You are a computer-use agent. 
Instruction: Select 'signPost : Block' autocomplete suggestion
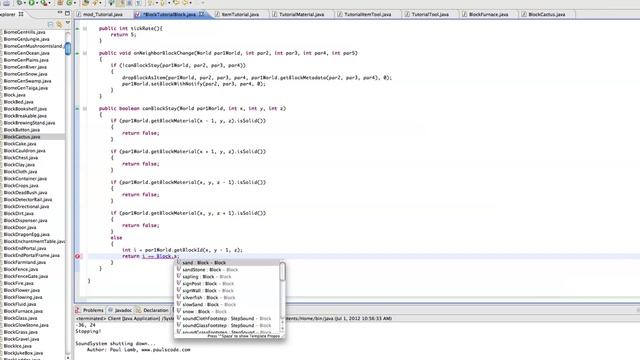click(x=227, y=284)
